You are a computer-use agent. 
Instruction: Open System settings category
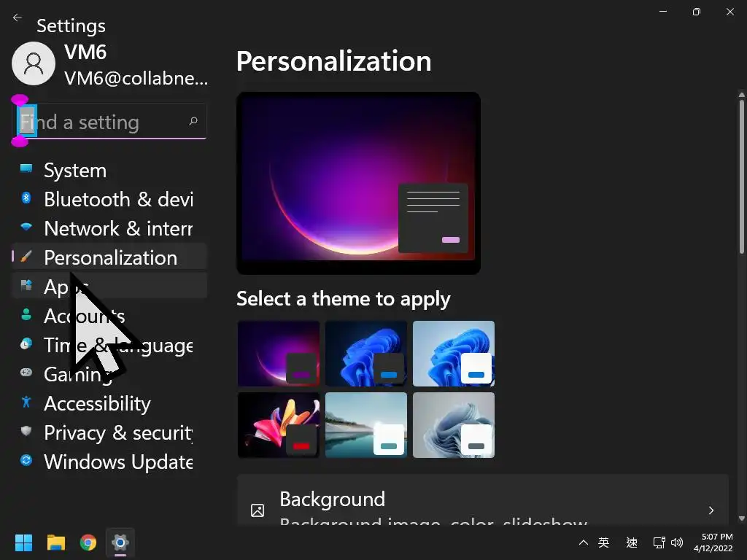(x=109, y=170)
